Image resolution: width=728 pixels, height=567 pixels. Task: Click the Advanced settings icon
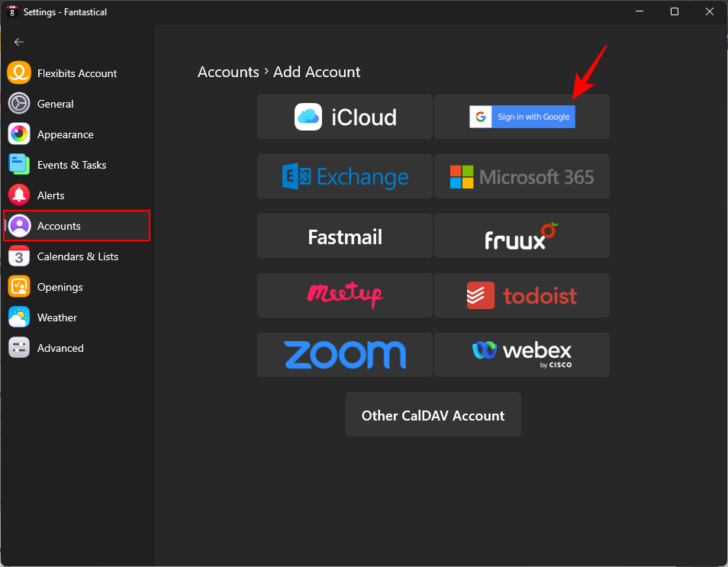[x=19, y=348]
